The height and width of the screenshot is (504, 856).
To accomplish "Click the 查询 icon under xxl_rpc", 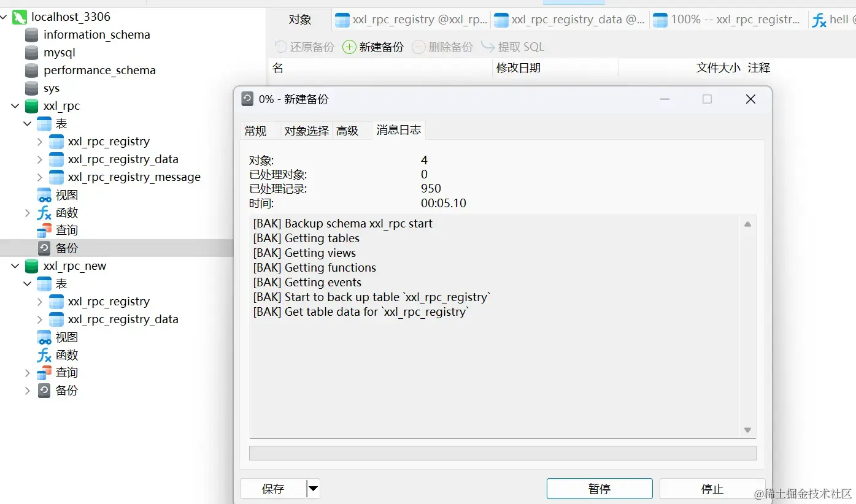I will [44, 231].
